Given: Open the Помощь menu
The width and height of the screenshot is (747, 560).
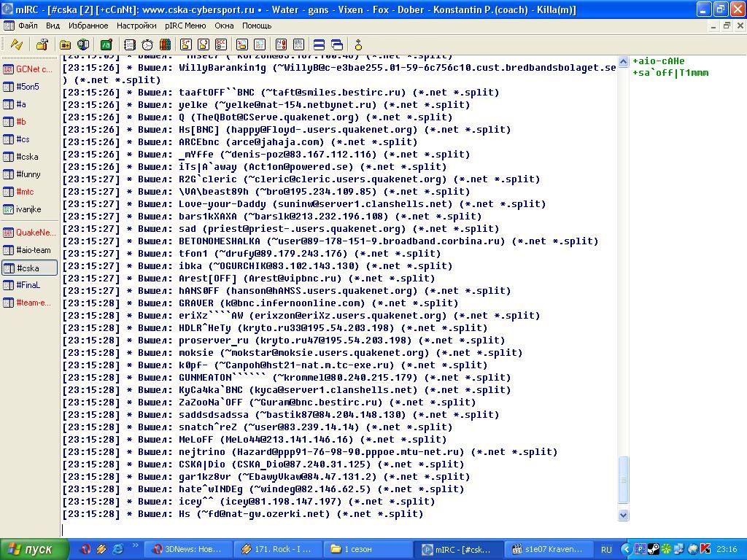Looking at the screenshot, I should [257, 26].
